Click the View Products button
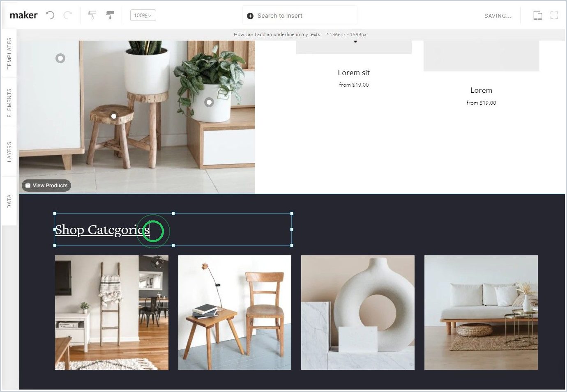 (x=46, y=186)
